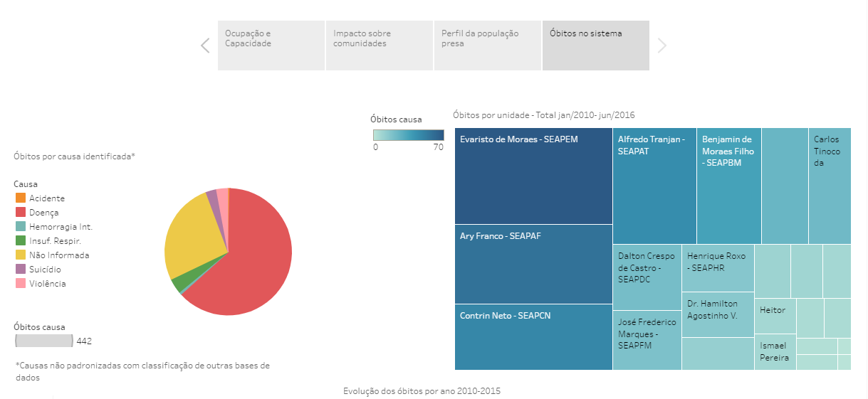Switch to Impacto sobre comunidades tab
This screenshot has height=399, width=868.
coord(379,46)
